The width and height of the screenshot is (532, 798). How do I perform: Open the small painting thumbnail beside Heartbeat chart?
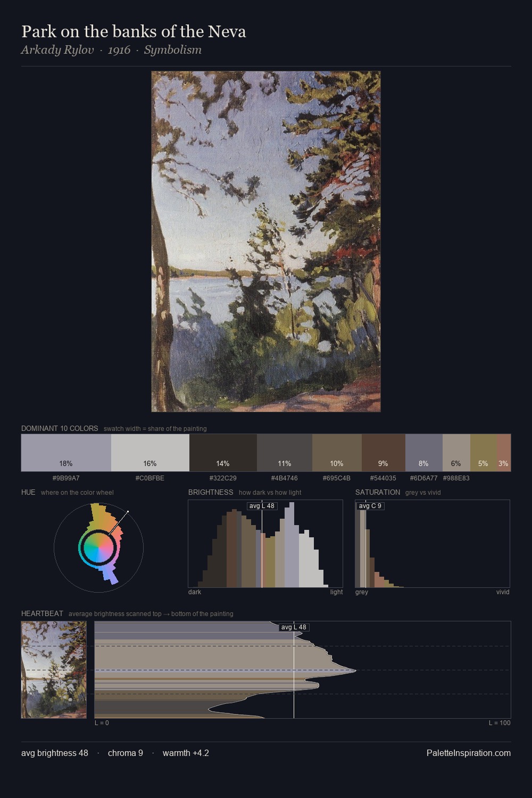pyautogui.click(x=54, y=670)
